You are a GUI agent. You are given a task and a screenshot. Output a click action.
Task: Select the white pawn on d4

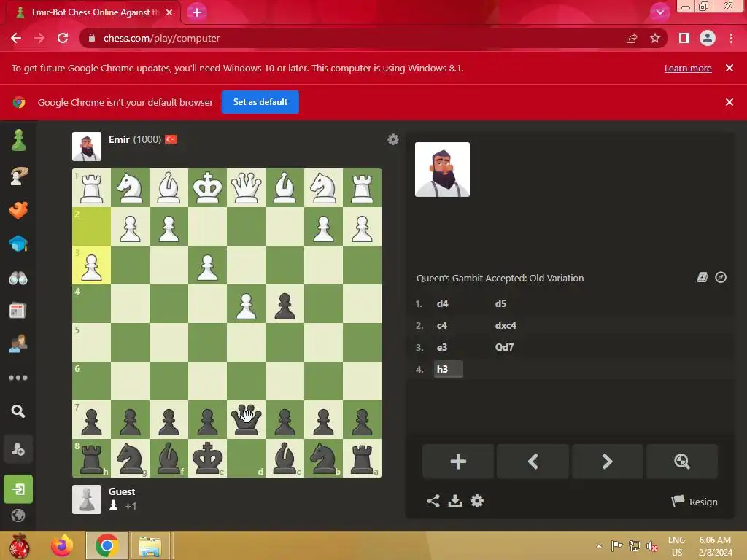246,304
